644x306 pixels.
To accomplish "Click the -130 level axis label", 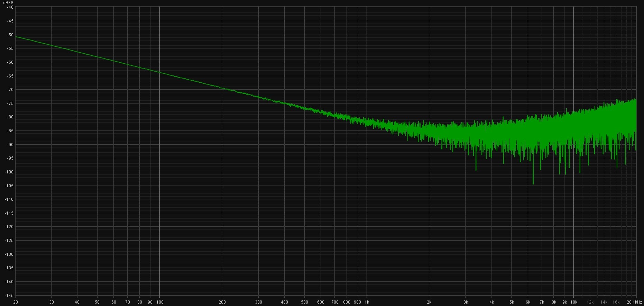I will (x=9, y=254).
